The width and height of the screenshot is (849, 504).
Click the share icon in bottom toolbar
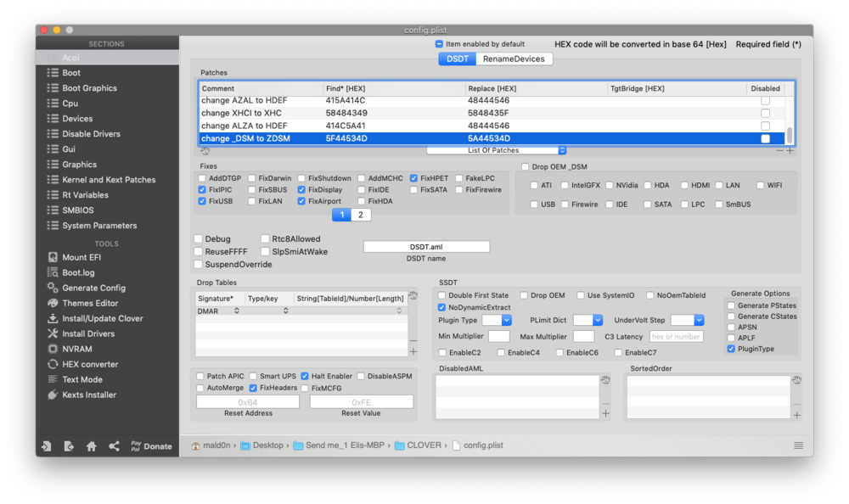click(x=114, y=446)
